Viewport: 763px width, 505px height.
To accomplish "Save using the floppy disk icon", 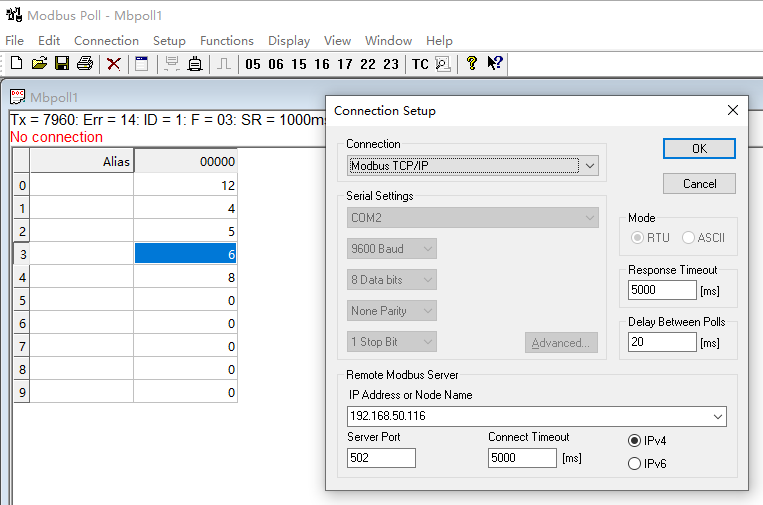I will pyautogui.click(x=62, y=64).
